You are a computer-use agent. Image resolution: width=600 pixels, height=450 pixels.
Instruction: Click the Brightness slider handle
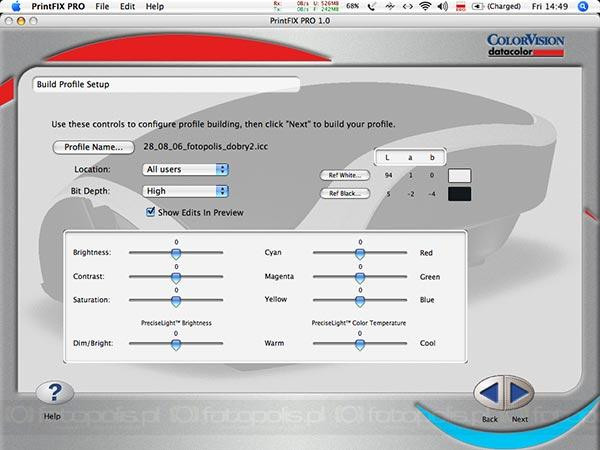[x=176, y=253]
